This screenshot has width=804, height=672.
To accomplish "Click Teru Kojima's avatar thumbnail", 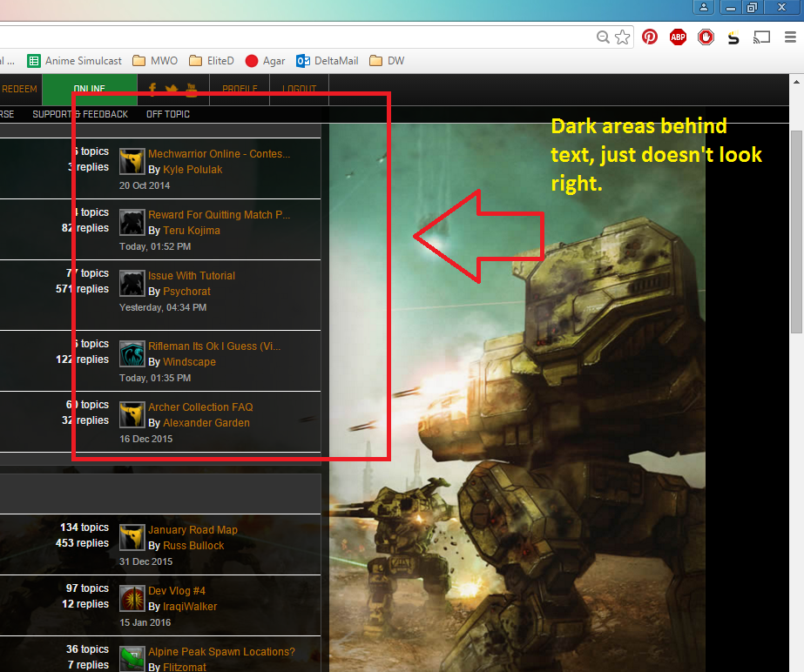I will click(x=132, y=223).
